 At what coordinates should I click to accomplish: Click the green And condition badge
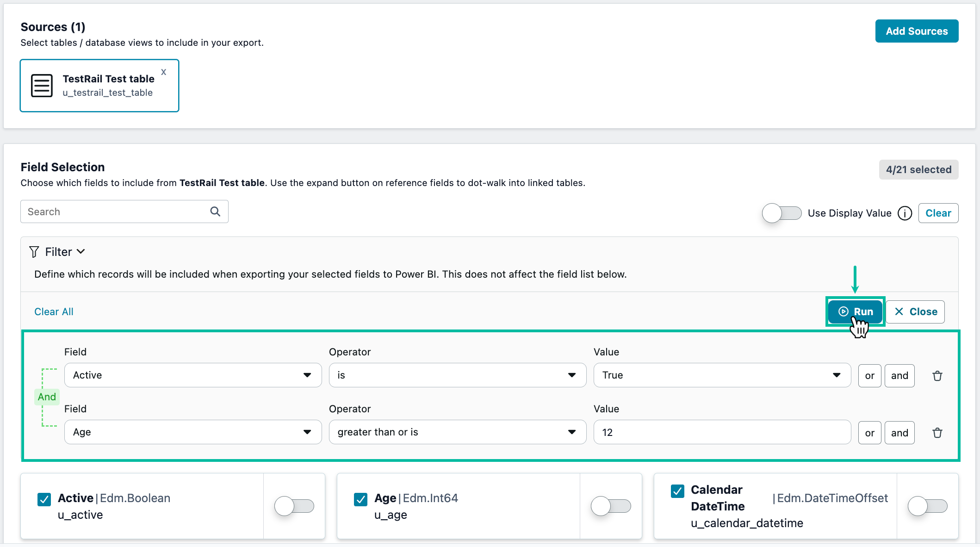point(47,397)
